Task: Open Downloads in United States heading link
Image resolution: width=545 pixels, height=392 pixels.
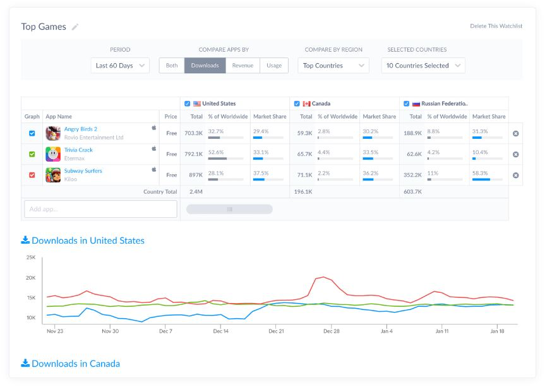Action: [88, 241]
